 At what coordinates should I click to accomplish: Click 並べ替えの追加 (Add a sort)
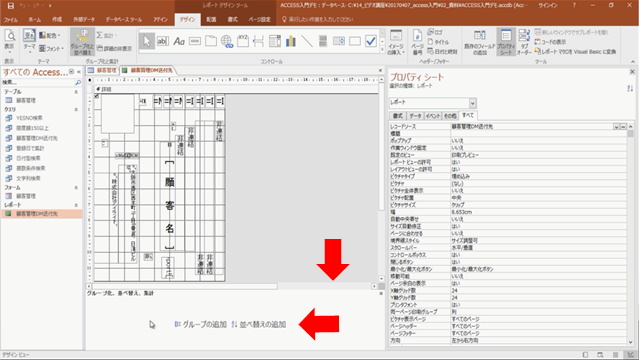pos(259,324)
